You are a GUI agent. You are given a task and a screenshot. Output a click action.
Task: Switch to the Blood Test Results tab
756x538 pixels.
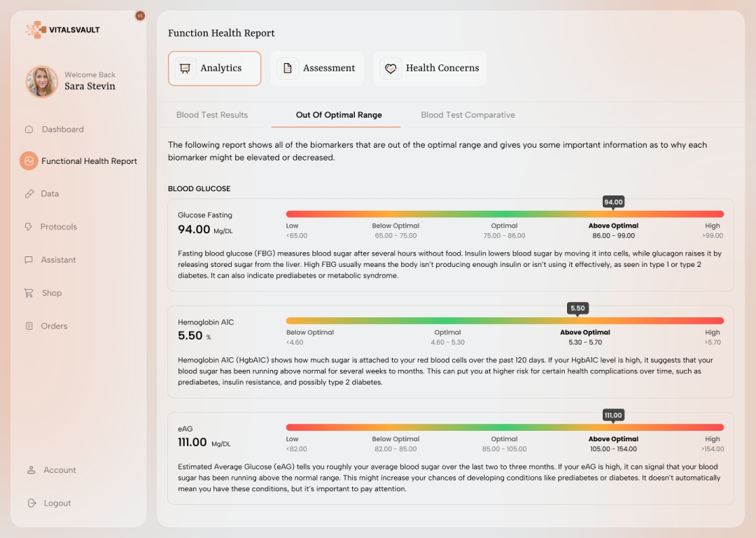click(212, 115)
